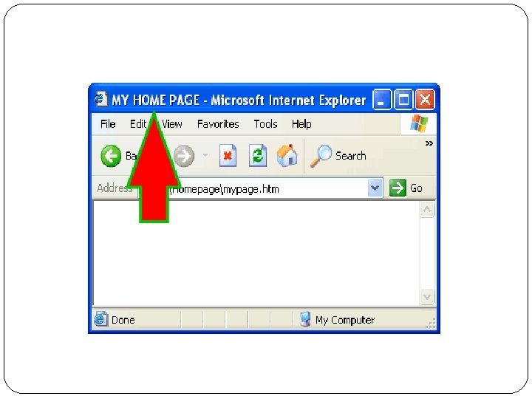Refresh the page with green arrows icon

258,155
